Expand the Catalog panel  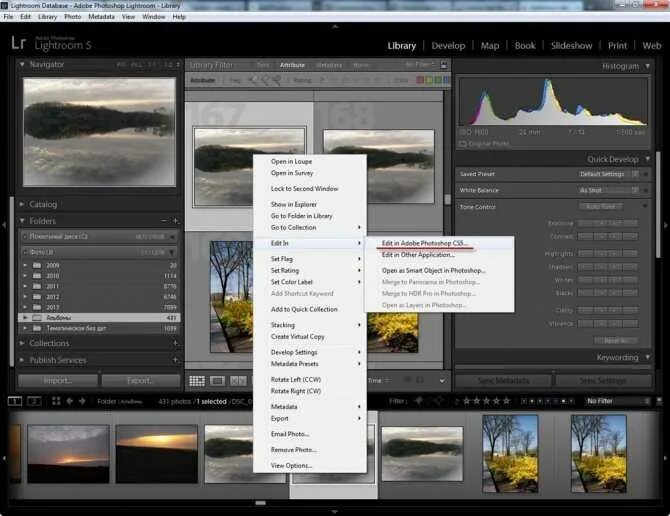tap(22, 204)
